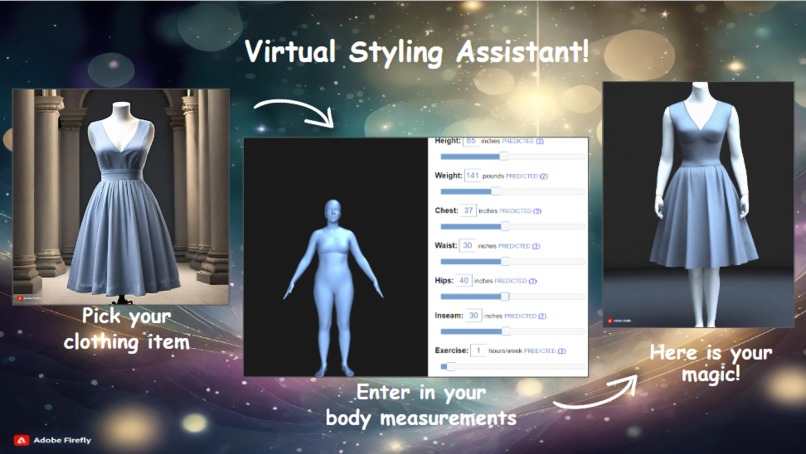Viewport: 806px width, 454px height.
Task: Click the PREDICTED label in Waist row
Action: [x=514, y=246]
